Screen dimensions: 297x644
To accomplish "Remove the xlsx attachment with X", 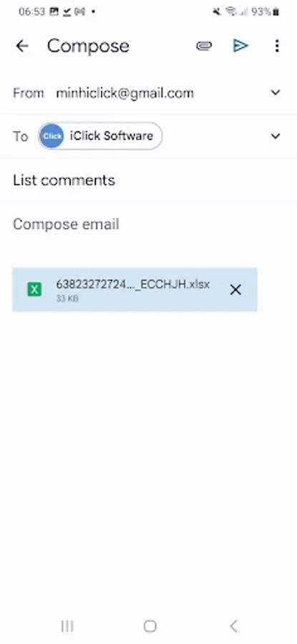I will 235,290.
